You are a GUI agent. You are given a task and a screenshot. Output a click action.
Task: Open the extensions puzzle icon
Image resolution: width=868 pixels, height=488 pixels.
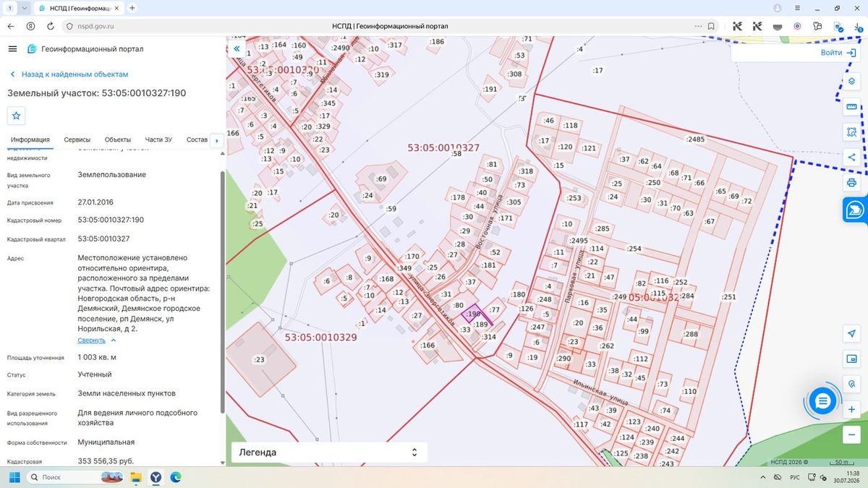click(x=817, y=26)
